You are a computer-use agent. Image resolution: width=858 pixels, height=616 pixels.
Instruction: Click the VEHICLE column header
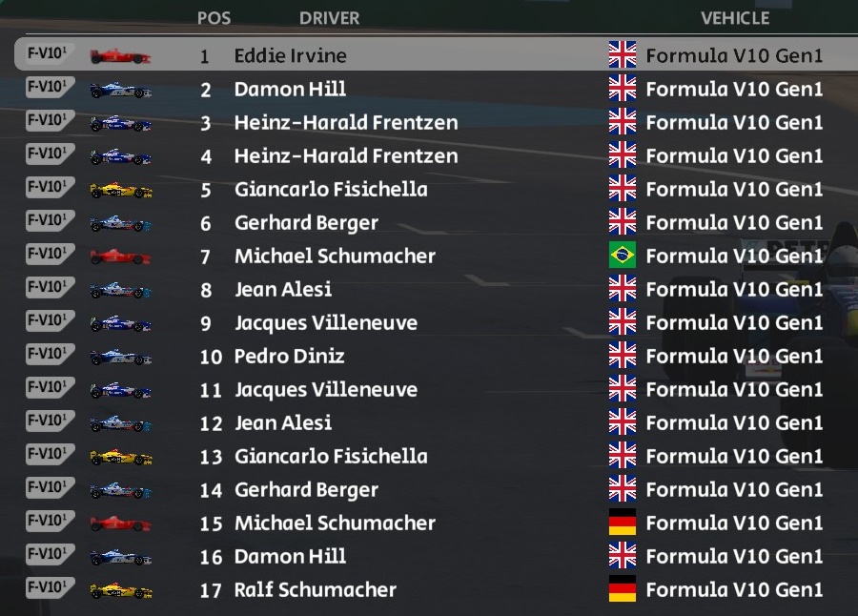(x=735, y=18)
